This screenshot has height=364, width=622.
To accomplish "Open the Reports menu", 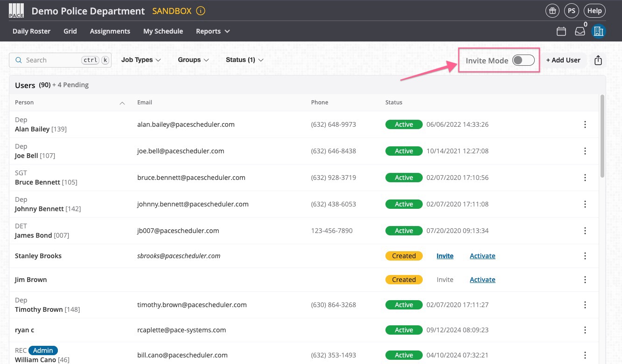I will point(213,31).
